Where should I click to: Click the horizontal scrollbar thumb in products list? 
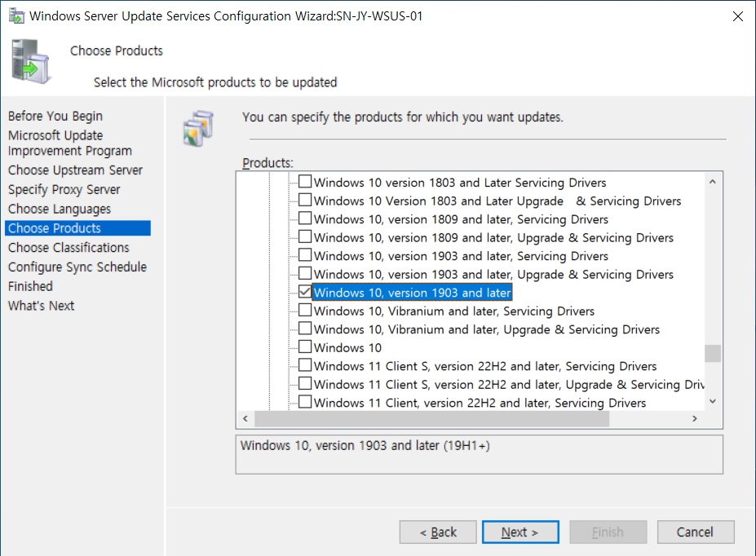click(x=431, y=418)
